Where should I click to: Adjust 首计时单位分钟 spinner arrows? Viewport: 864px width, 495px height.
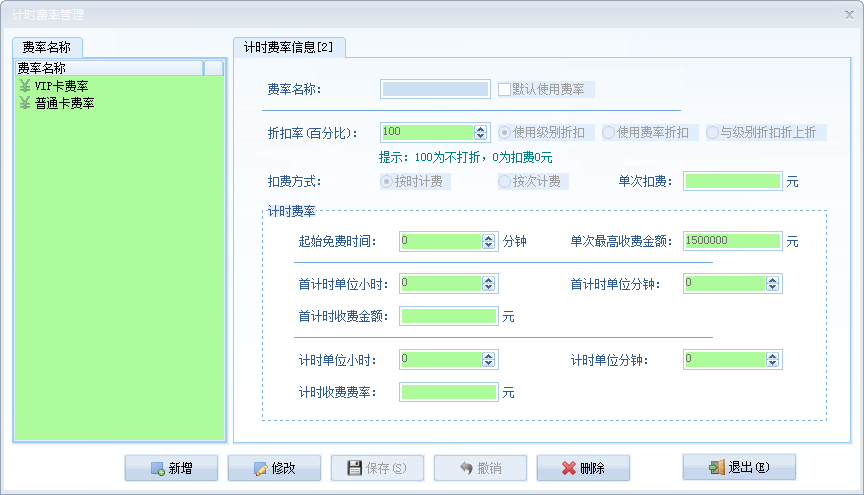772,283
